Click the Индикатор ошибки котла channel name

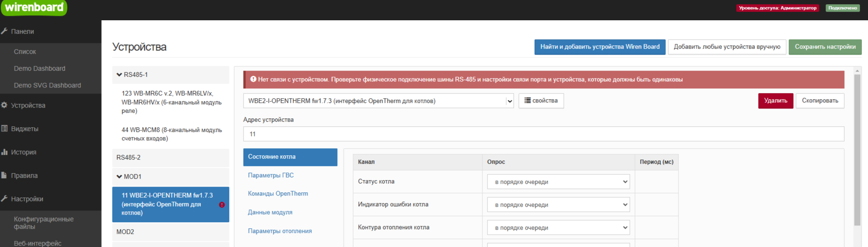[x=393, y=204]
